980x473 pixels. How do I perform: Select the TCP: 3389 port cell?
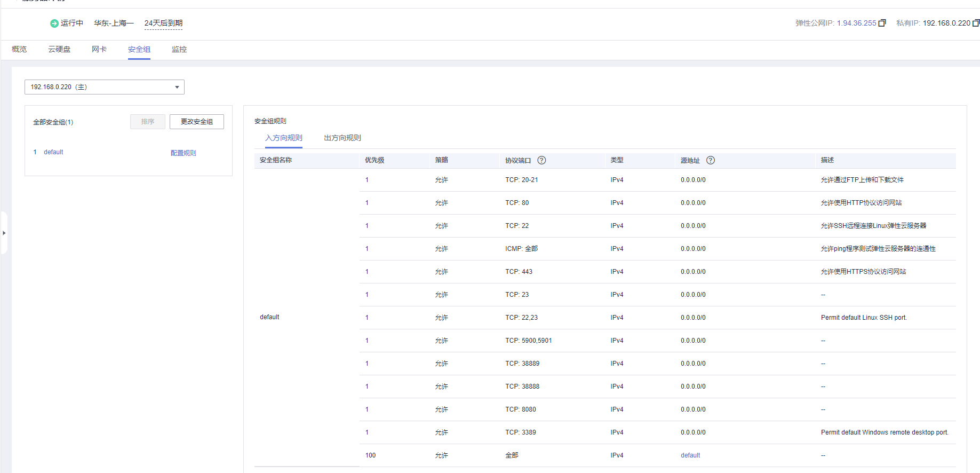(x=521, y=432)
